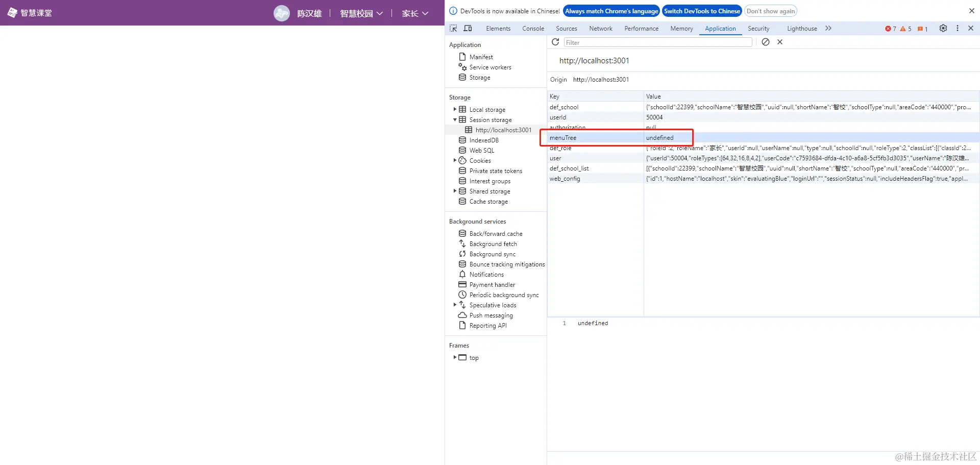Expand the Speculative loads tree node
980x465 pixels.
coord(455,305)
